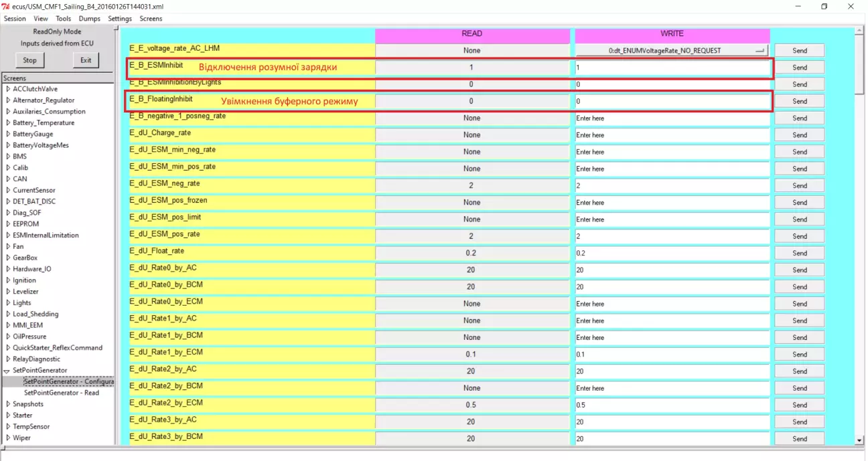Image resolution: width=868 pixels, height=461 pixels.
Task: Select Auxiliaries_Consumption in the tree
Action: click(49, 112)
